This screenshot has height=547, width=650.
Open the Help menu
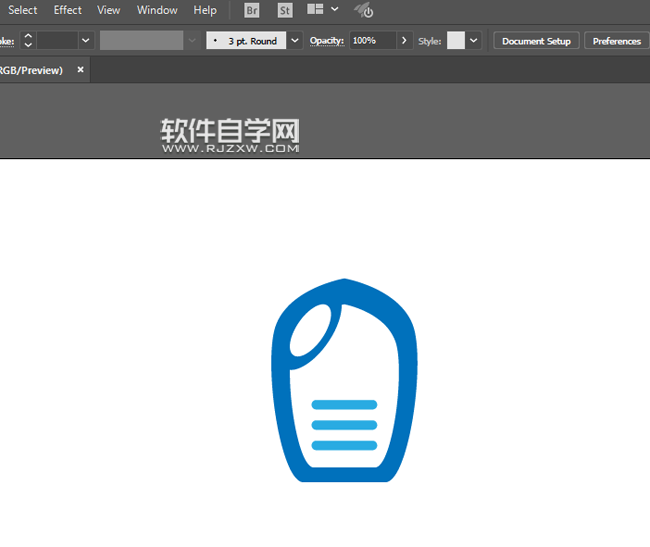coord(205,10)
